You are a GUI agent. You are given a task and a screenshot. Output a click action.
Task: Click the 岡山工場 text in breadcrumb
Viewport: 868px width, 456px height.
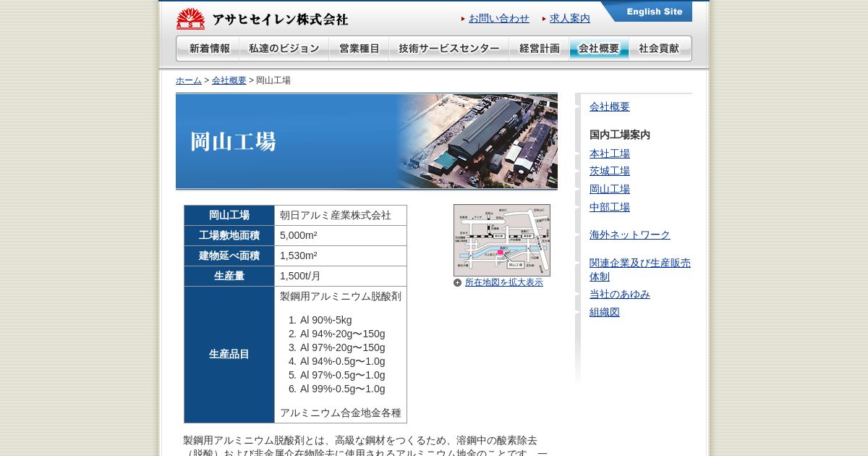click(x=273, y=80)
